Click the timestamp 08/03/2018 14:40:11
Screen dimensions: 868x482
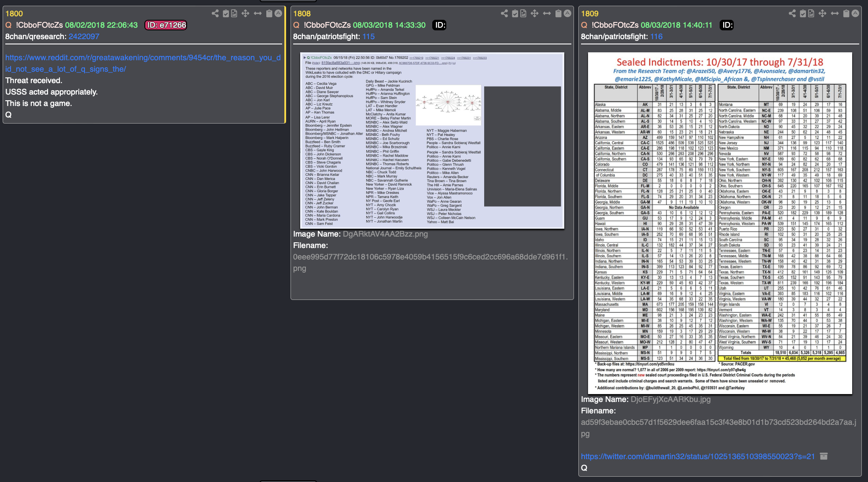[677, 25]
